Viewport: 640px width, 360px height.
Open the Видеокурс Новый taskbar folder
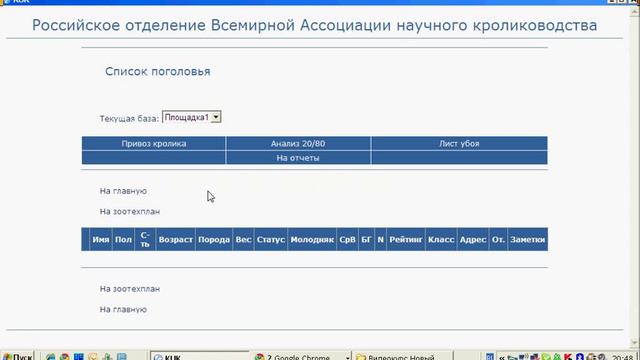coord(402,356)
